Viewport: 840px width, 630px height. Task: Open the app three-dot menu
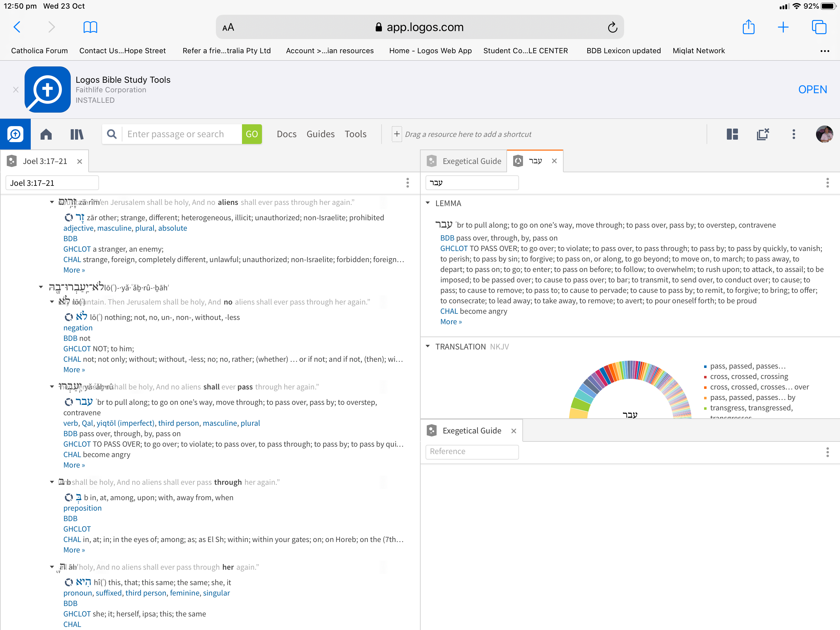tap(794, 134)
